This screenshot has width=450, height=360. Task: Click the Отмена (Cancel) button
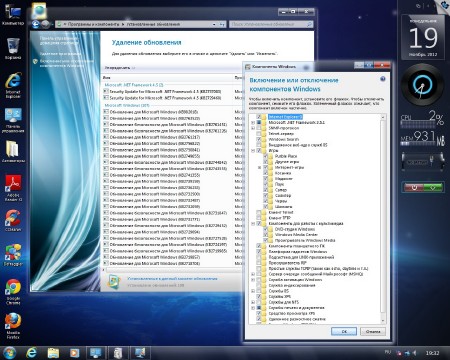[373, 332]
